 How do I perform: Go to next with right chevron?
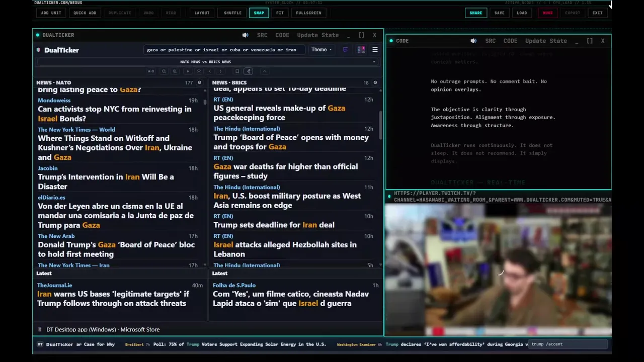220,71
